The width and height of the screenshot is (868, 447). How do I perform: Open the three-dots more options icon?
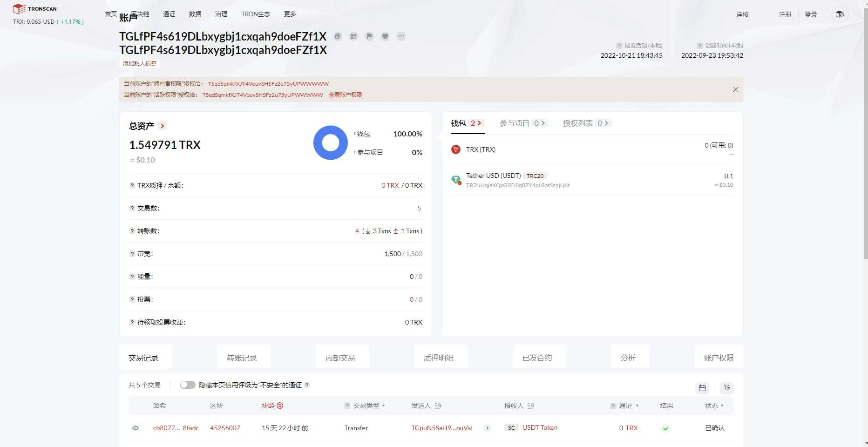coord(401,36)
